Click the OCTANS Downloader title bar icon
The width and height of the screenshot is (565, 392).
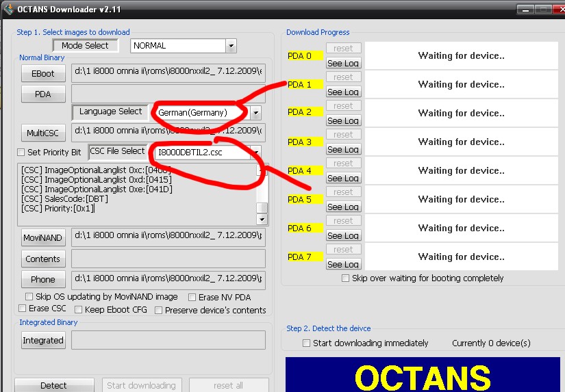coord(8,9)
